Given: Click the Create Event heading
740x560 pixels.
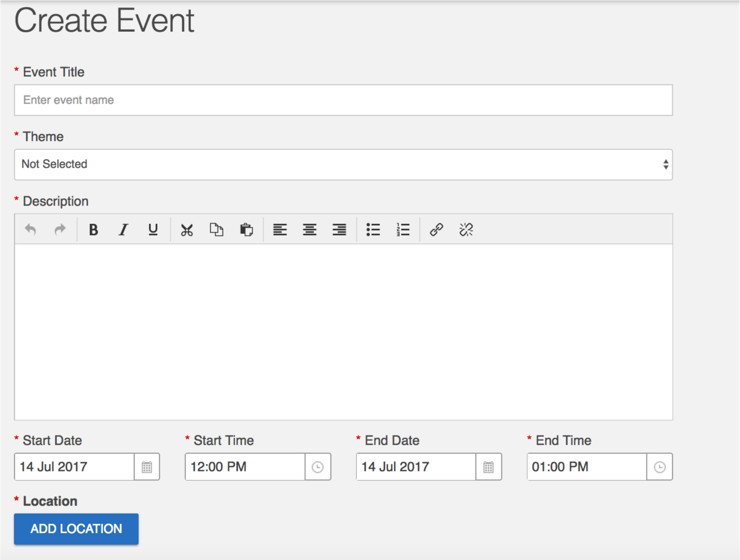Looking at the screenshot, I should tap(104, 20).
